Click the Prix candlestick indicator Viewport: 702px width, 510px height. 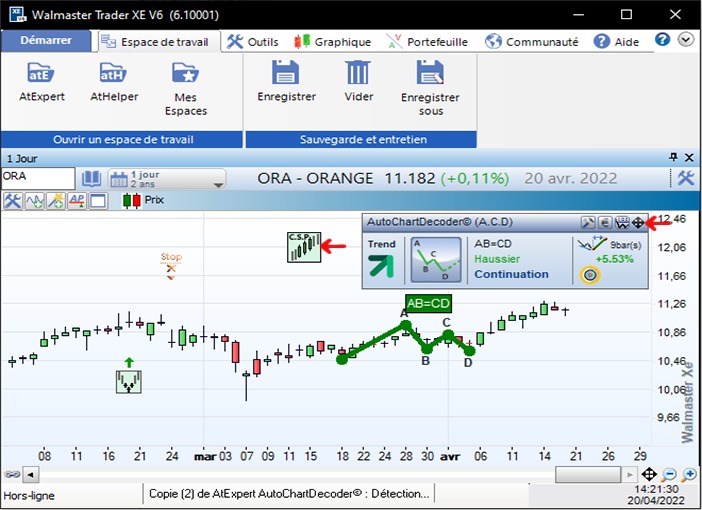pos(143,200)
